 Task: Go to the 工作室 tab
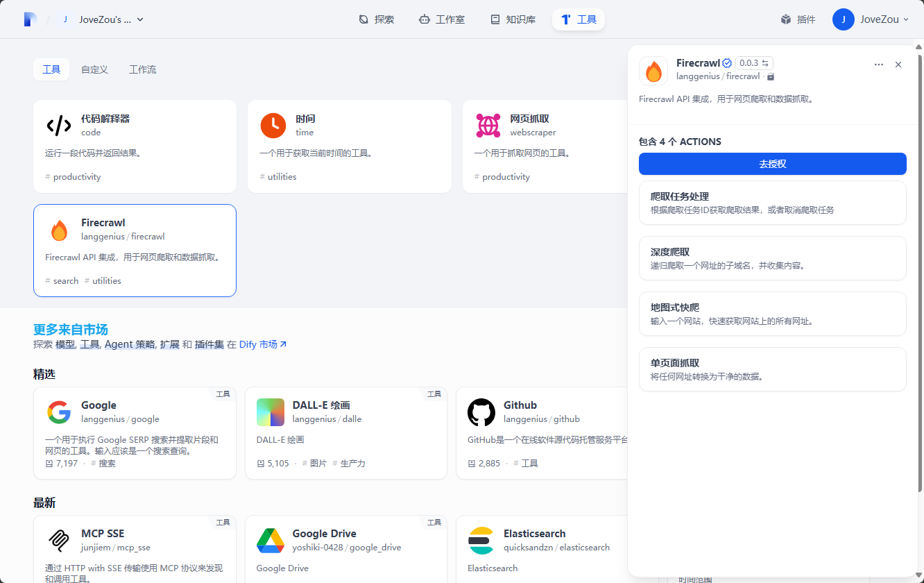pyautogui.click(x=442, y=19)
